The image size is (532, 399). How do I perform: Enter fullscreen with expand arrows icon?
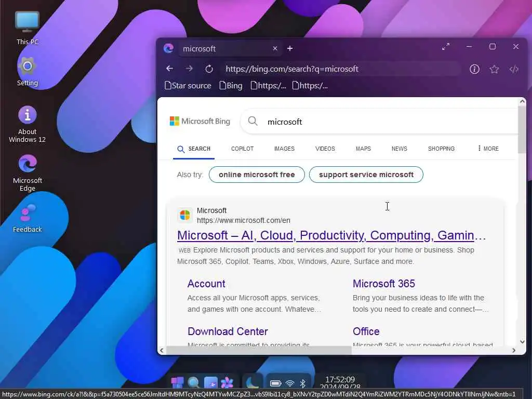pyautogui.click(x=446, y=46)
